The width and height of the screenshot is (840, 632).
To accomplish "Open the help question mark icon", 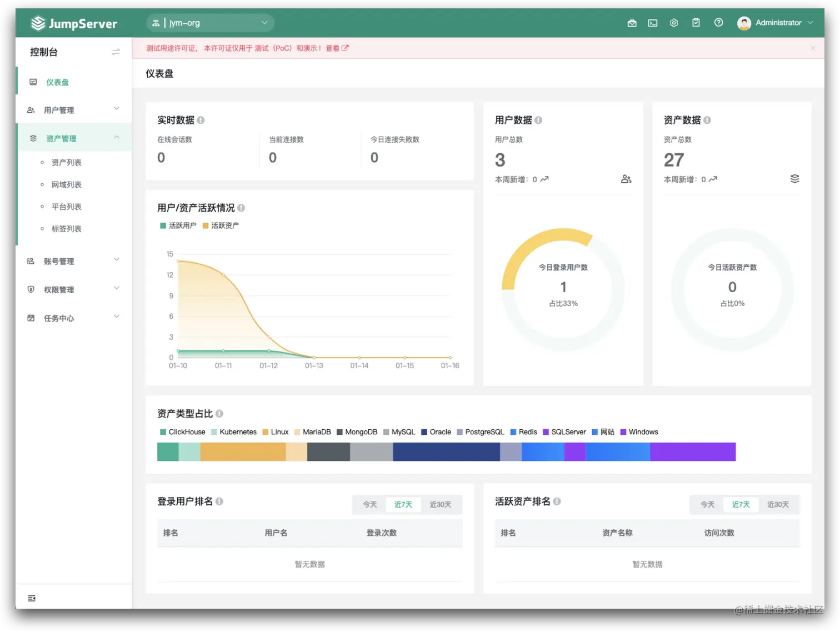I will tap(719, 23).
